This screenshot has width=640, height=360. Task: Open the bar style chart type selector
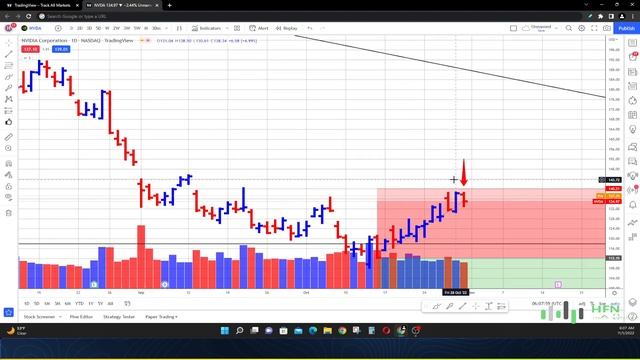pyautogui.click(x=179, y=28)
